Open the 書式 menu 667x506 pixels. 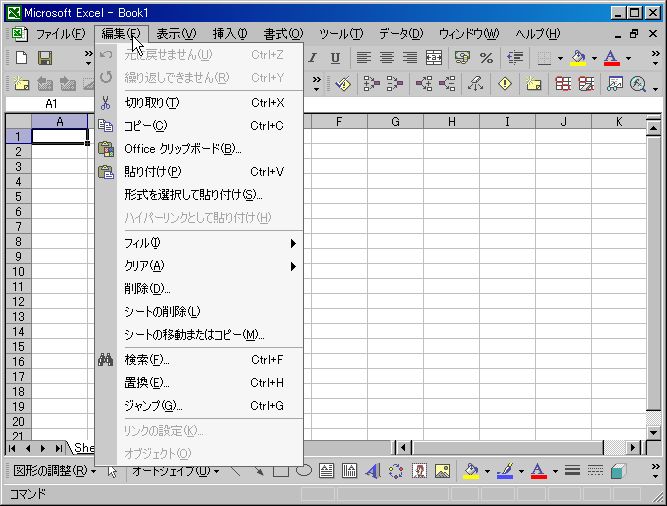pos(283,34)
